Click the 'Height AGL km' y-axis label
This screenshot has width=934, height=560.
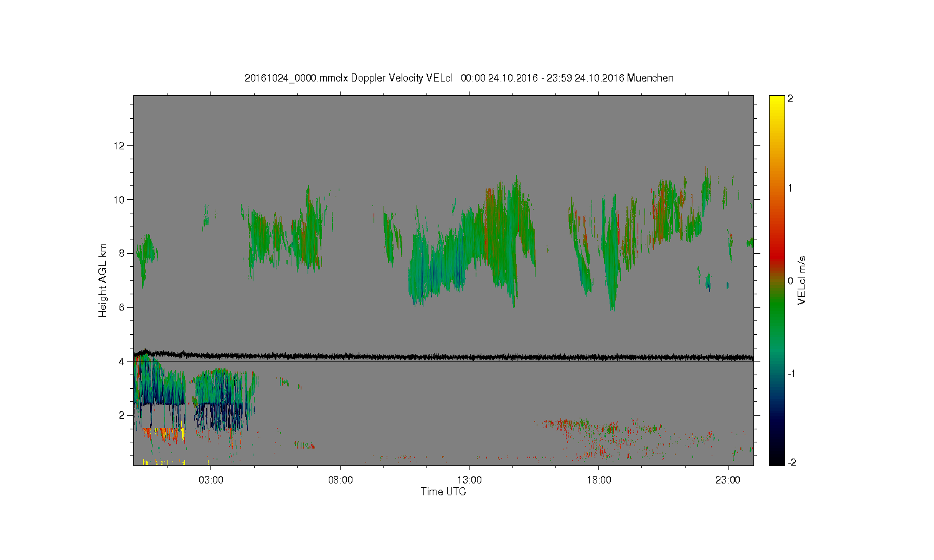tap(103, 280)
